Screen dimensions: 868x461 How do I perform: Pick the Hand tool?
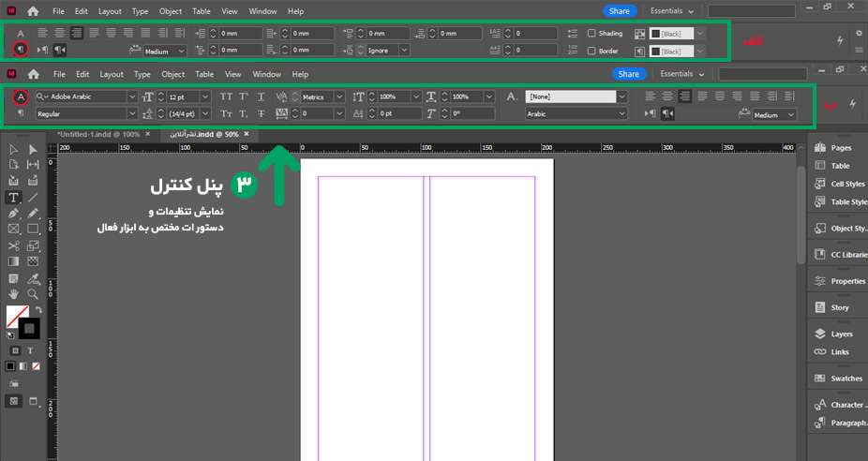pyautogui.click(x=14, y=294)
